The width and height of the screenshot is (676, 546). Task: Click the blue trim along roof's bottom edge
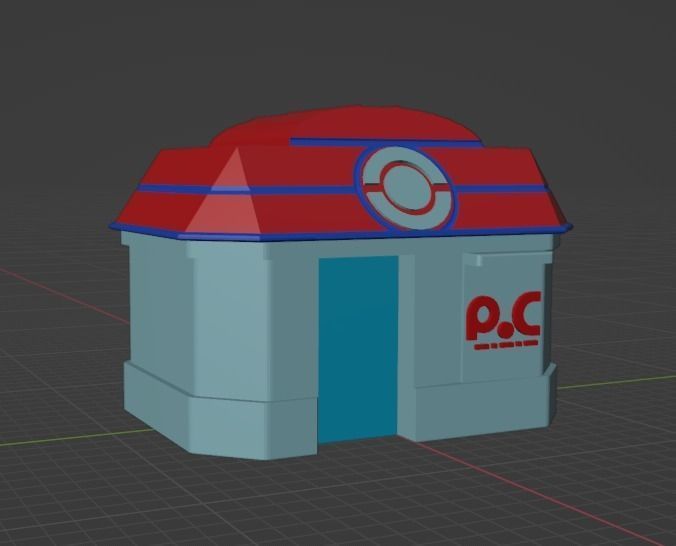pos(341,233)
